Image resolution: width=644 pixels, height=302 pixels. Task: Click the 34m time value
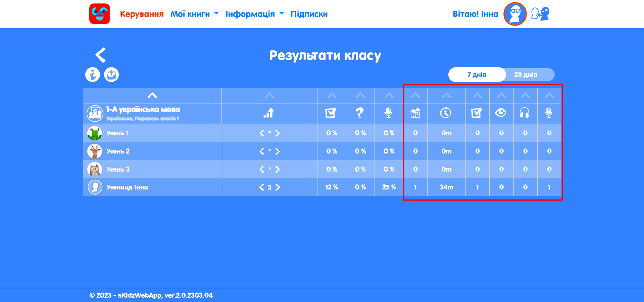click(x=446, y=187)
